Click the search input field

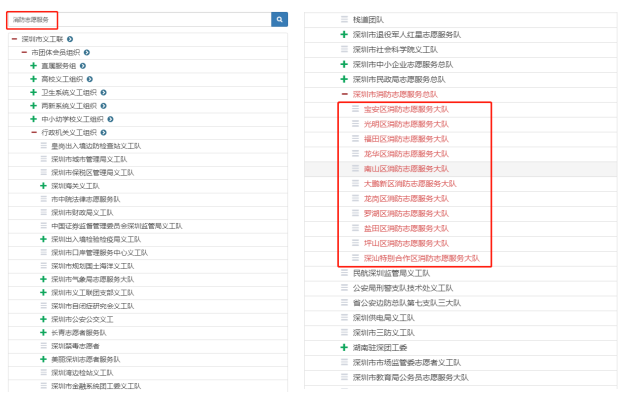click(138, 19)
